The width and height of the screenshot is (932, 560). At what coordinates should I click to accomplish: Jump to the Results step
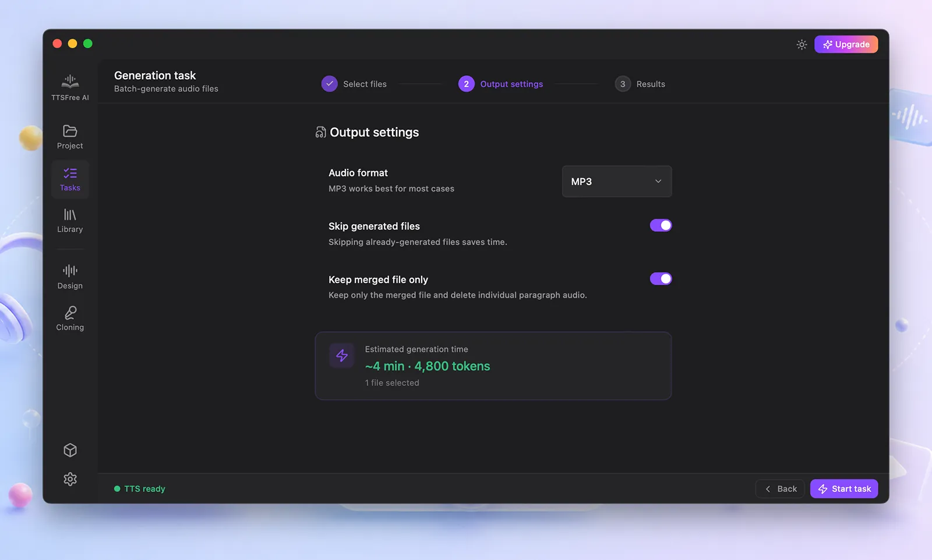pyautogui.click(x=640, y=84)
